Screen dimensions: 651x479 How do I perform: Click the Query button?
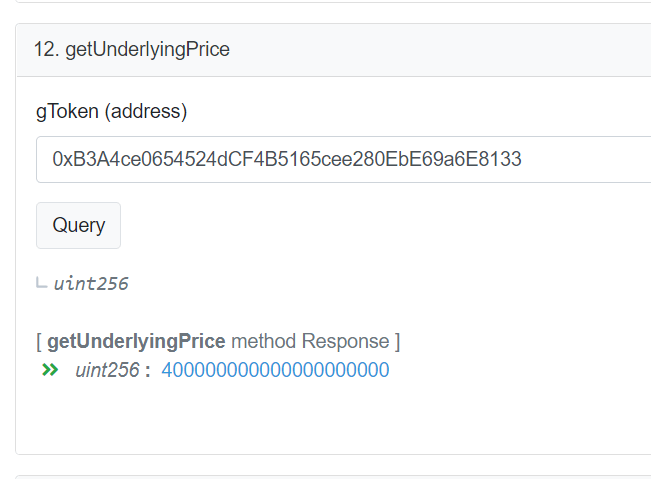pos(78,225)
